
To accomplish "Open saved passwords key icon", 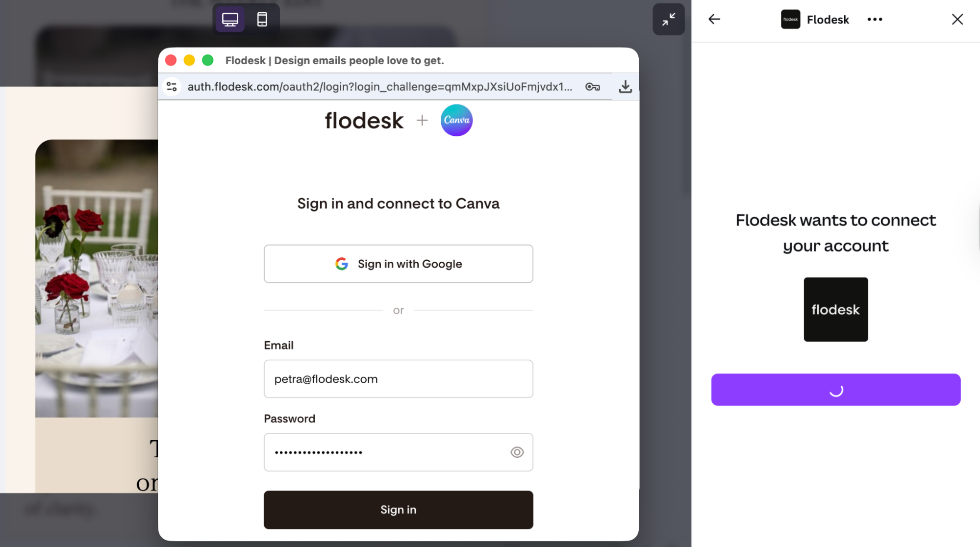I will pyautogui.click(x=593, y=87).
